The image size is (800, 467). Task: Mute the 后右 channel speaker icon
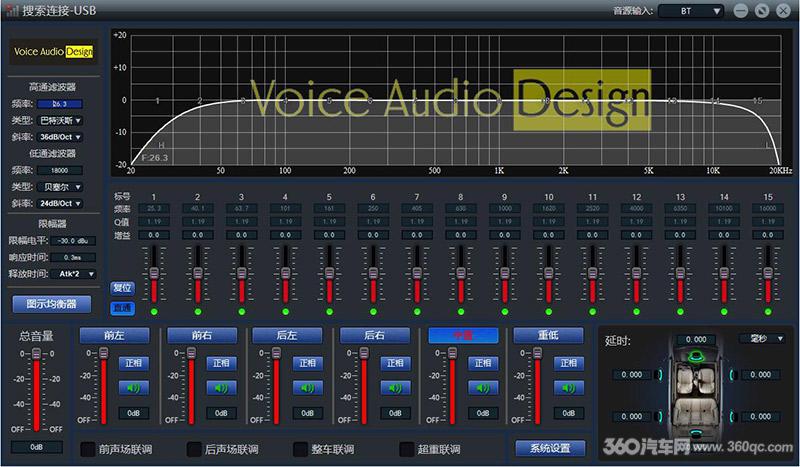pyautogui.click(x=395, y=388)
